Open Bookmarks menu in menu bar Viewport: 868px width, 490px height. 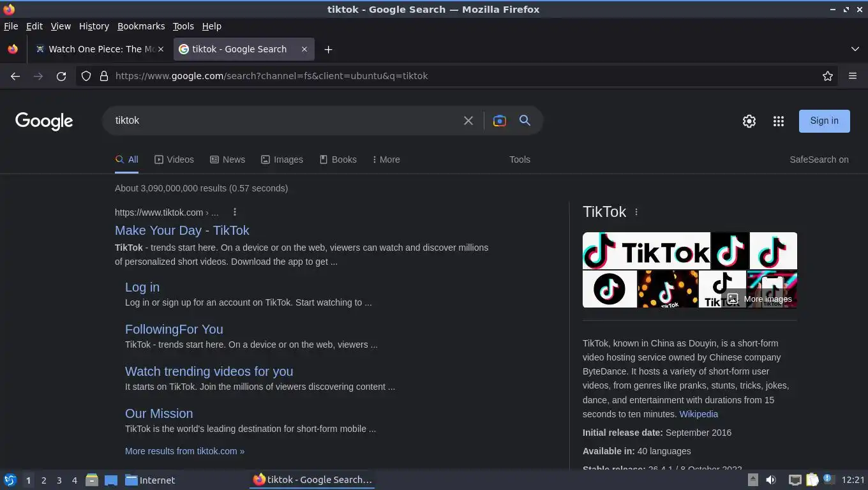(x=141, y=26)
